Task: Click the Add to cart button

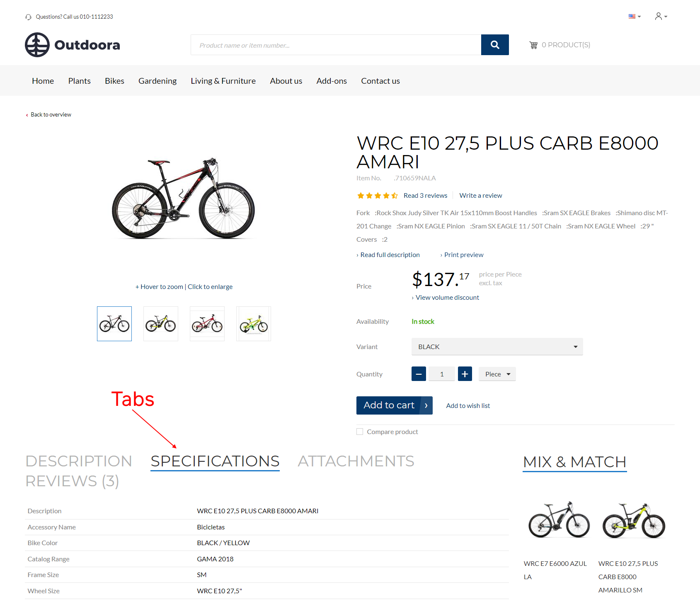Action: click(x=395, y=405)
